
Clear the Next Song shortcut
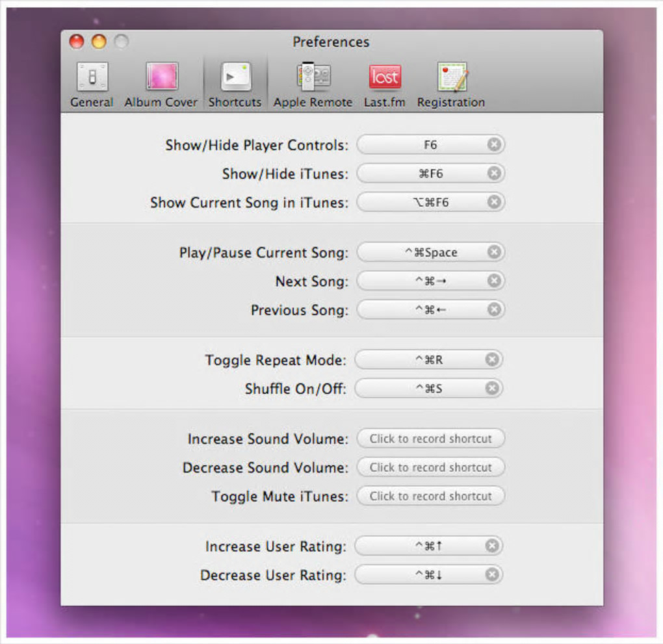pyautogui.click(x=494, y=281)
